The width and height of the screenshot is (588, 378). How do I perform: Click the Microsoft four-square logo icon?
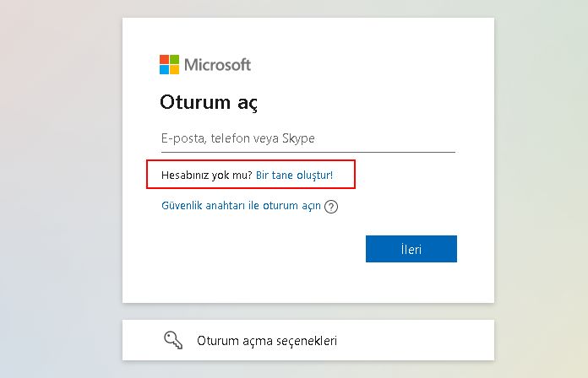[x=169, y=64]
